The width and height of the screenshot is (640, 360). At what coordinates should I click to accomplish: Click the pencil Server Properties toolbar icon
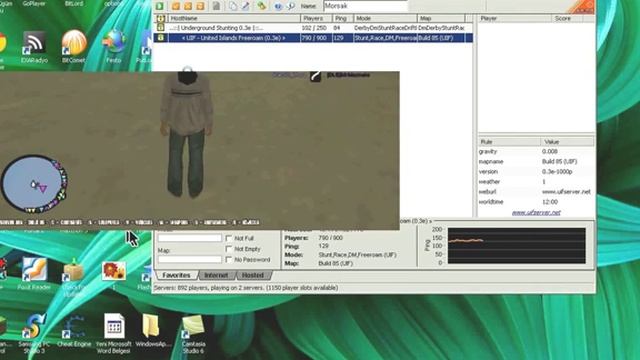[246, 6]
